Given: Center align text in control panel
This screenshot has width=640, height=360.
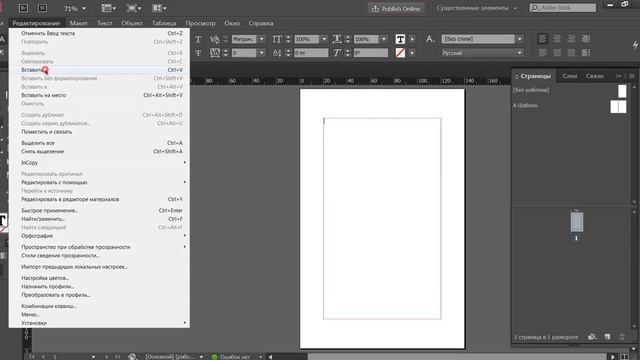Looking at the screenshot, I should (x=557, y=39).
